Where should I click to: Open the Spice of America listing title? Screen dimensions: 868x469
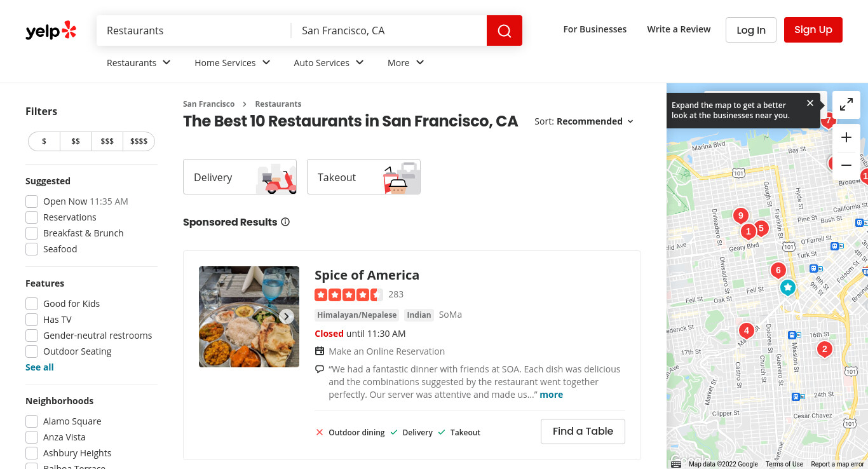click(x=367, y=275)
